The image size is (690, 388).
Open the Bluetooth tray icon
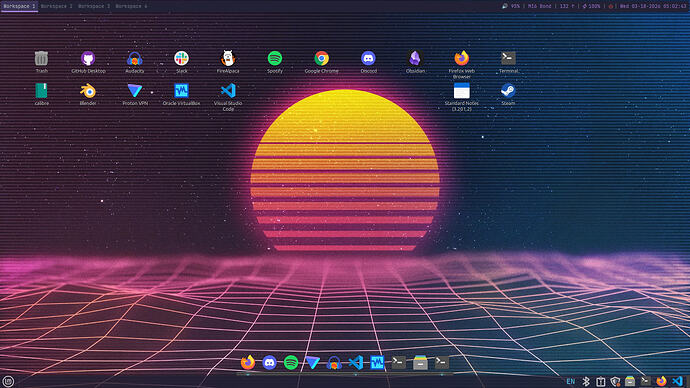pyautogui.click(x=586, y=381)
